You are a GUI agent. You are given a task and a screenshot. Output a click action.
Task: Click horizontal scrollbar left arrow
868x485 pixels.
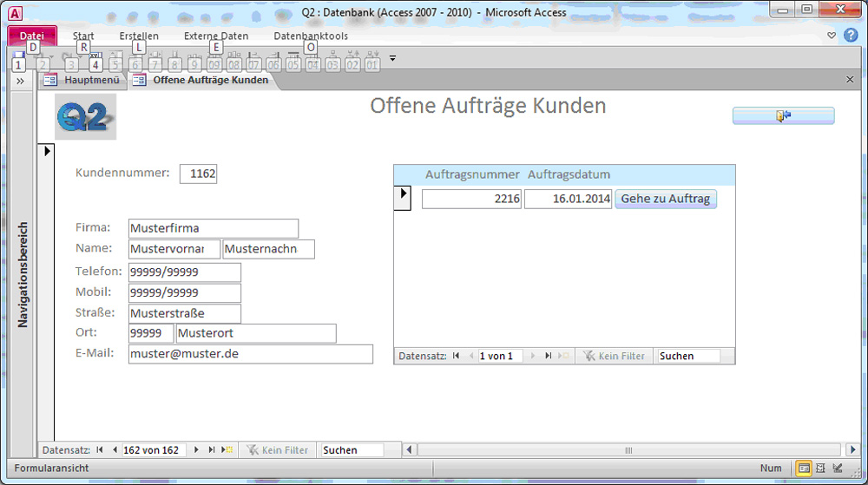click(x=409, y=450)
